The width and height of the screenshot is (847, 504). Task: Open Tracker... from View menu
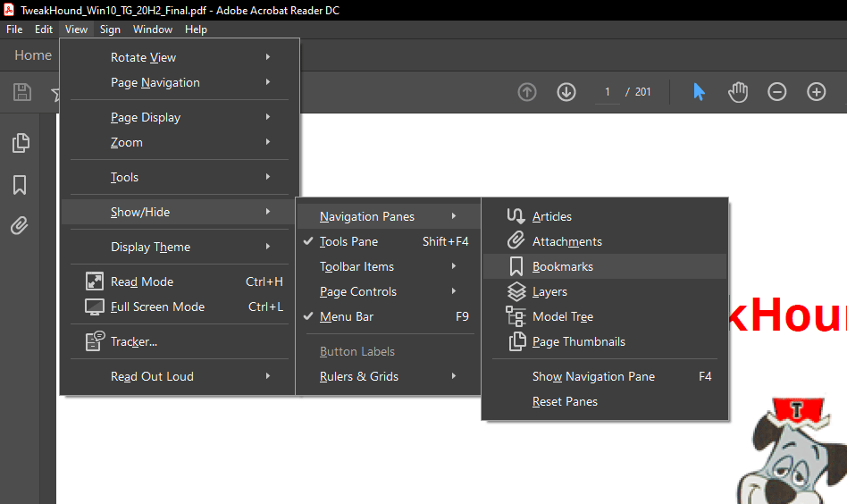180,342
